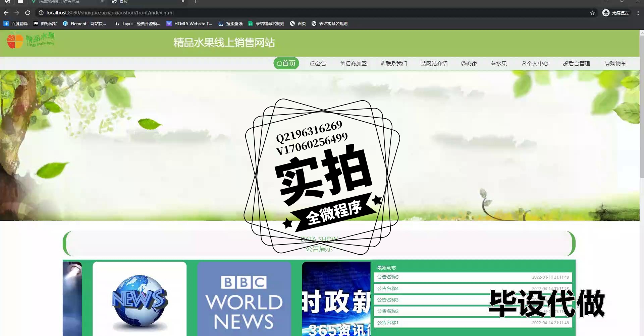Screen dimensions: 644x336
Task: Reload the page with the refresh icon
Action: [x=28, y=13]
